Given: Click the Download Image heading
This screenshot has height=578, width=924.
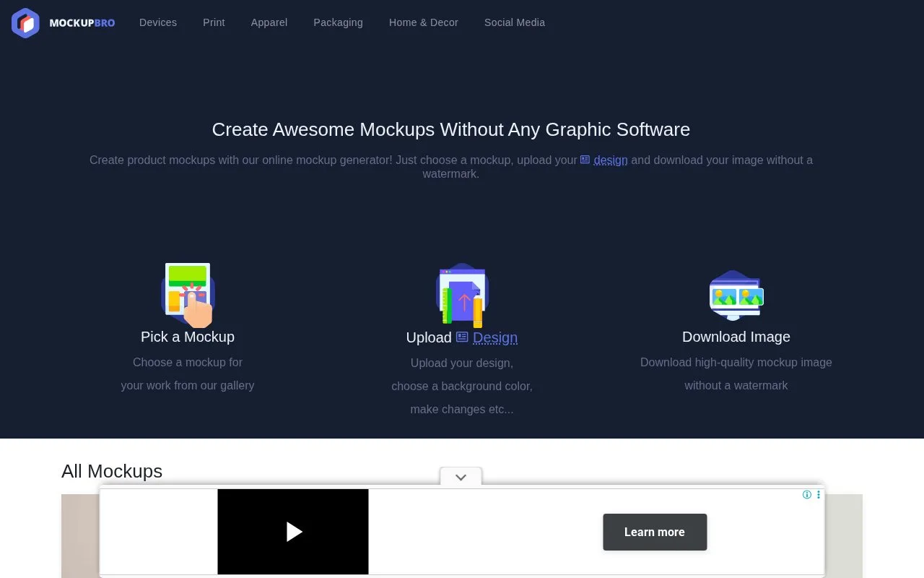Looking at the screenshot, I should [736, 337].
